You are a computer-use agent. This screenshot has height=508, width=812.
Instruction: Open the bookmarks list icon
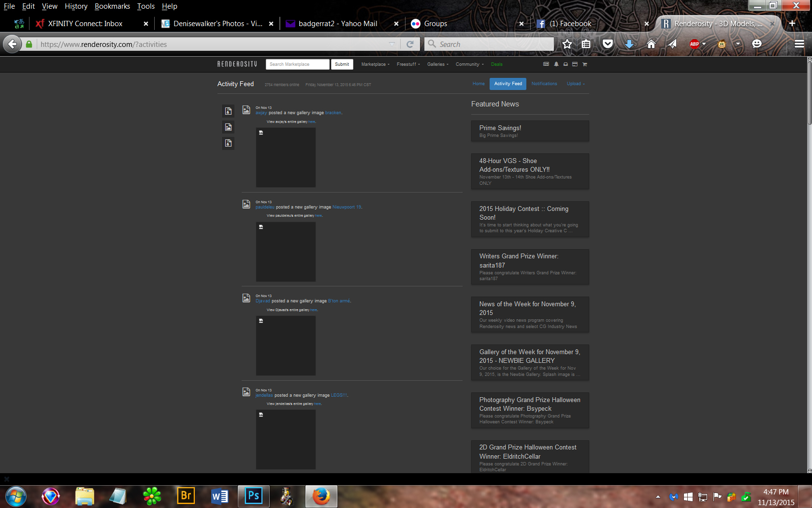point(586,44)
